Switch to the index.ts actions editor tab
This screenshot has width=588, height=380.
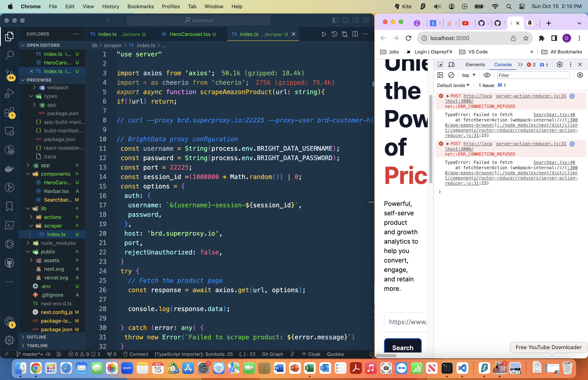click(121, 34)
